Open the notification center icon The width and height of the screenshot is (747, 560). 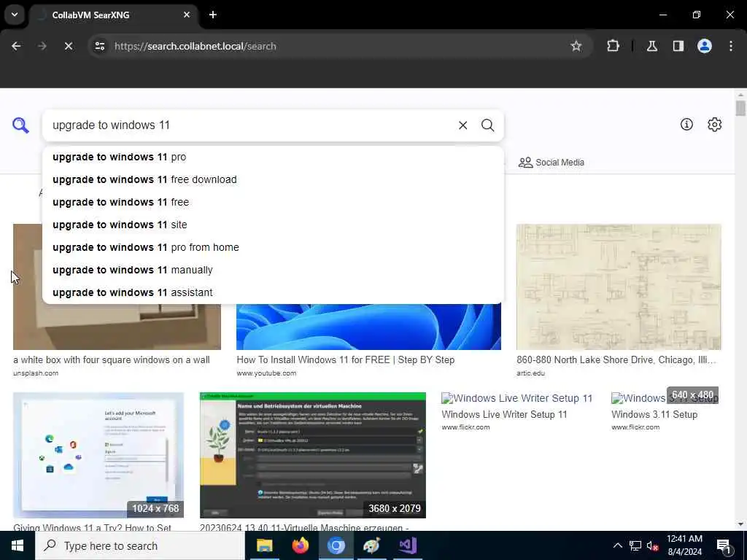(724, 546)
